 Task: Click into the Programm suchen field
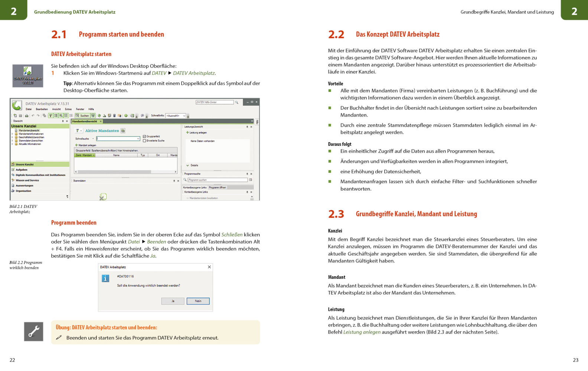point(218,180)
